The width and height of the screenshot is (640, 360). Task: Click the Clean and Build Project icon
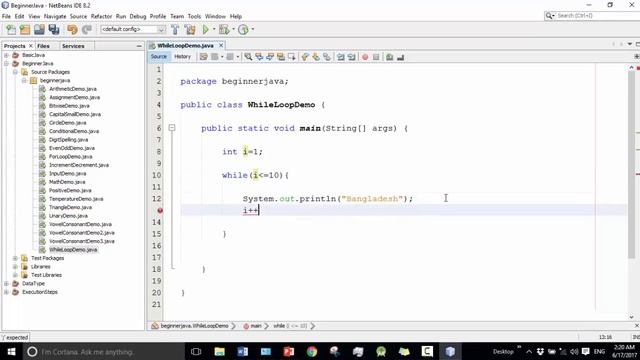(x=190, y=29)
